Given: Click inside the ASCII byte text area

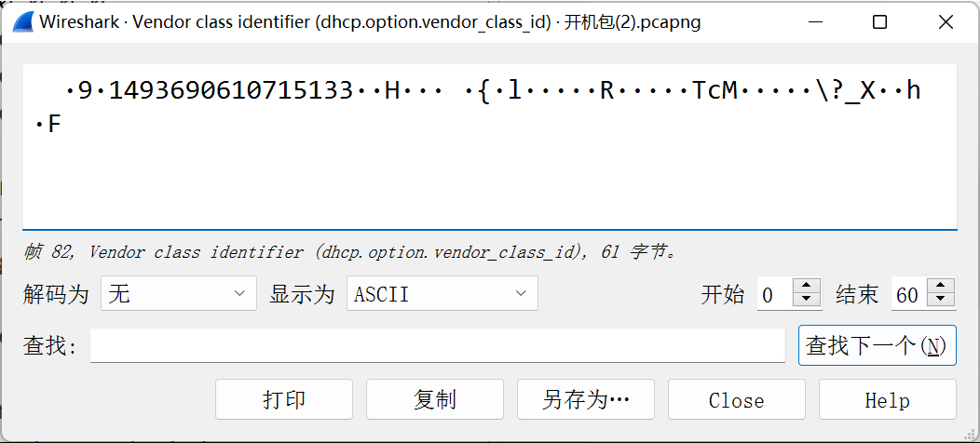Looking at the screenshot, I should click(x=489, y=147).
